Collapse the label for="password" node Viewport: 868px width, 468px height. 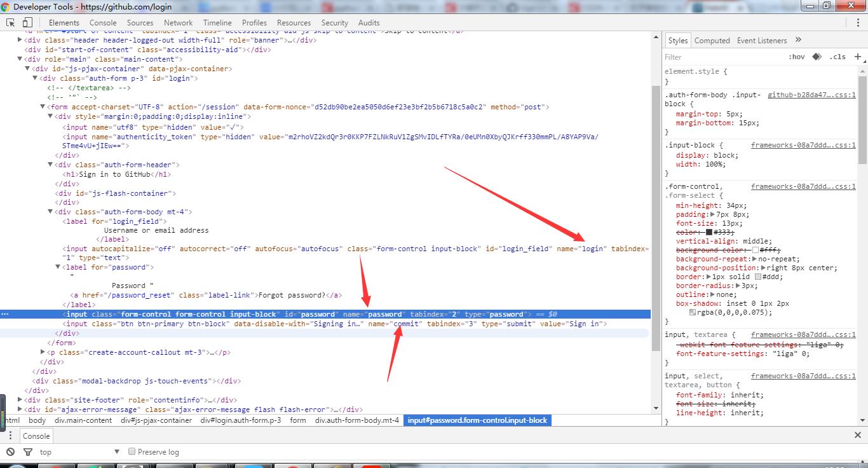tap(58, 267)
